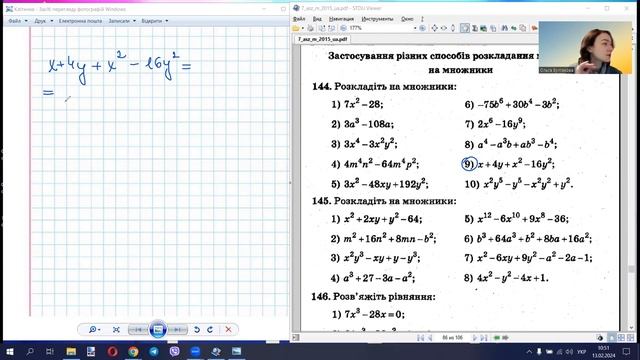Image resolution: width=640 pixels, height=360 pixels.
Task: Click volume icon in system tray
Action: pos(569,351)
